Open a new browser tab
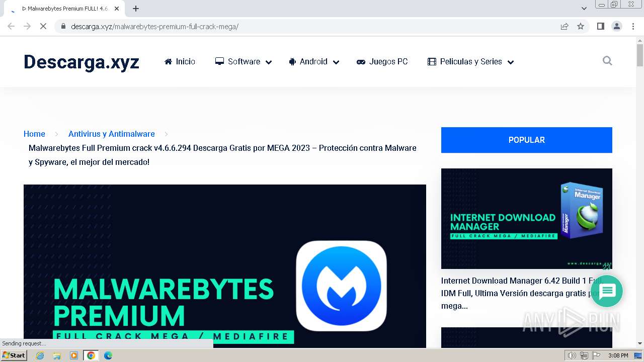 [x=136, y=9]
